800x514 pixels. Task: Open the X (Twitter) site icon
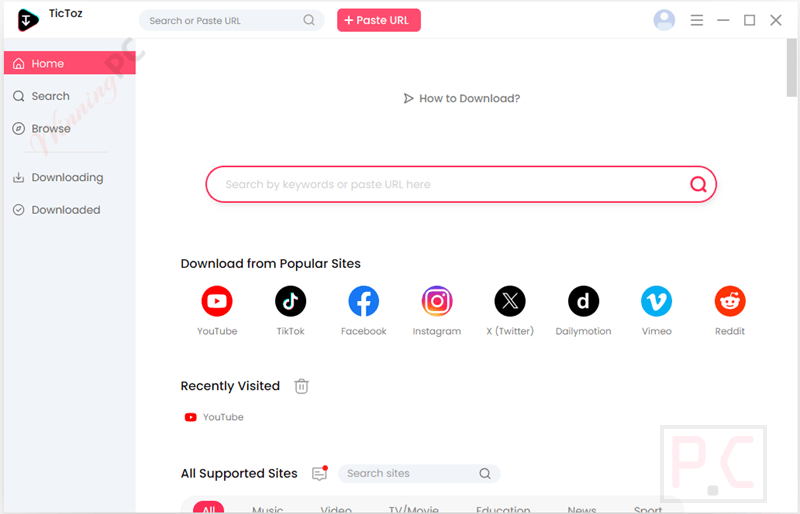click(510, 301)
